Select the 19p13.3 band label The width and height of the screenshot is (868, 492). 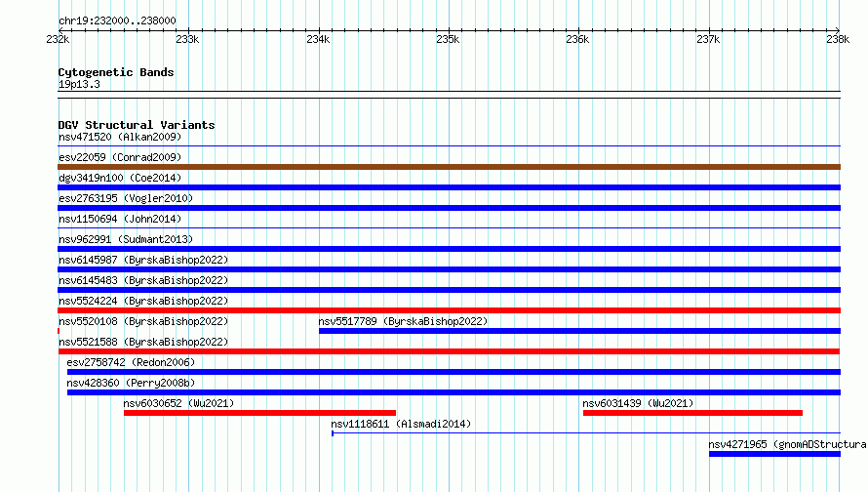tap(79, 84)
